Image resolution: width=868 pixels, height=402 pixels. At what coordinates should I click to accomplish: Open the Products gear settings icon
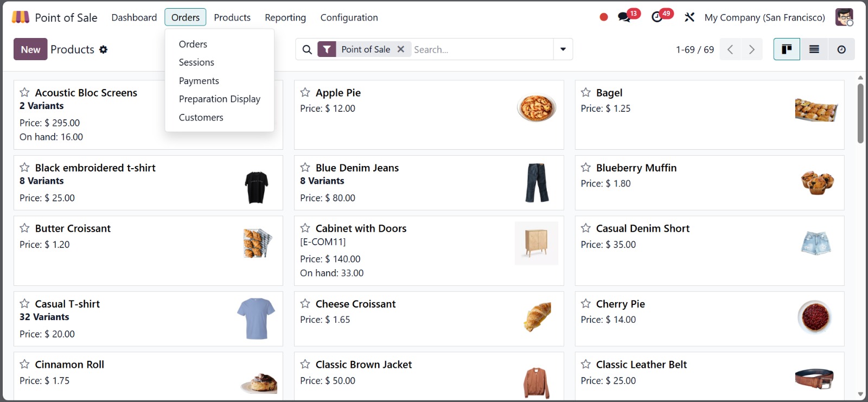coord(103,49)
